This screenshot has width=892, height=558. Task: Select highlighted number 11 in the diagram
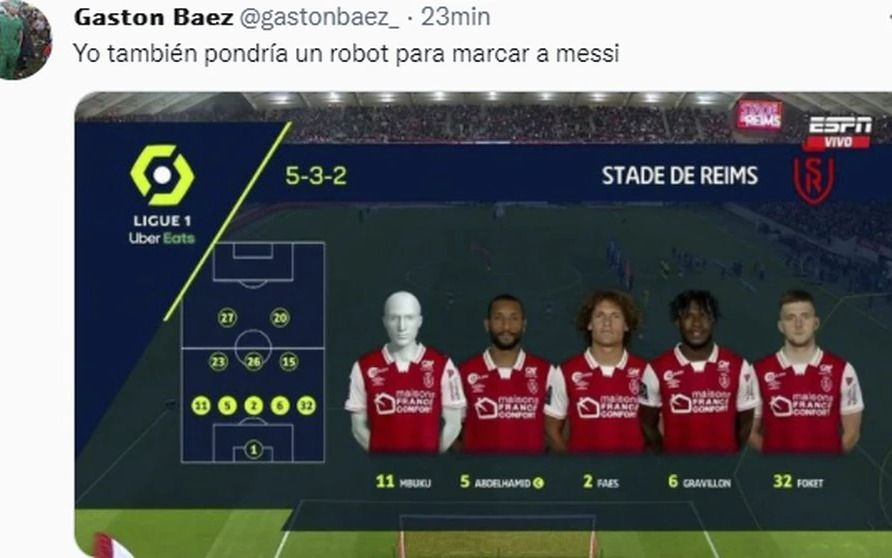click(201, 405)
